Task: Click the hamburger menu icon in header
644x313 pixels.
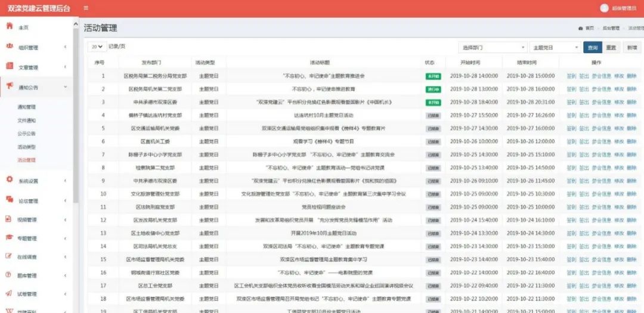Action: [86, 8]
